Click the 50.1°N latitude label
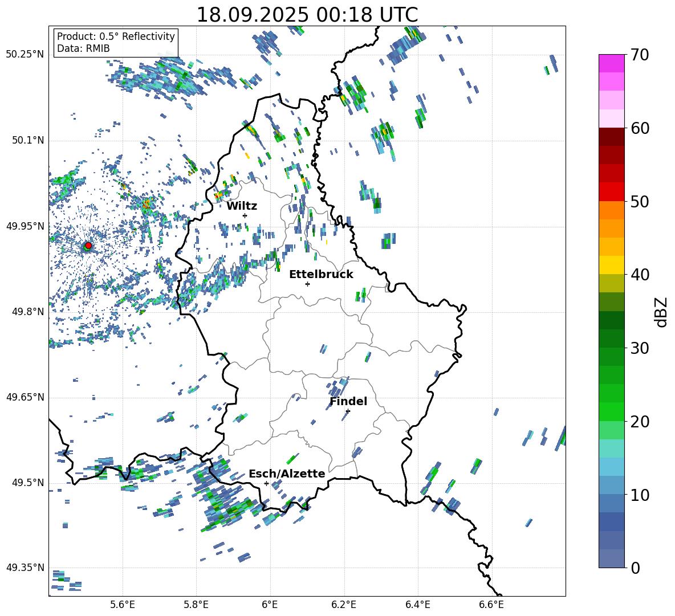The height and width of the screenshot is (616, 675). [x=27, y=141]
